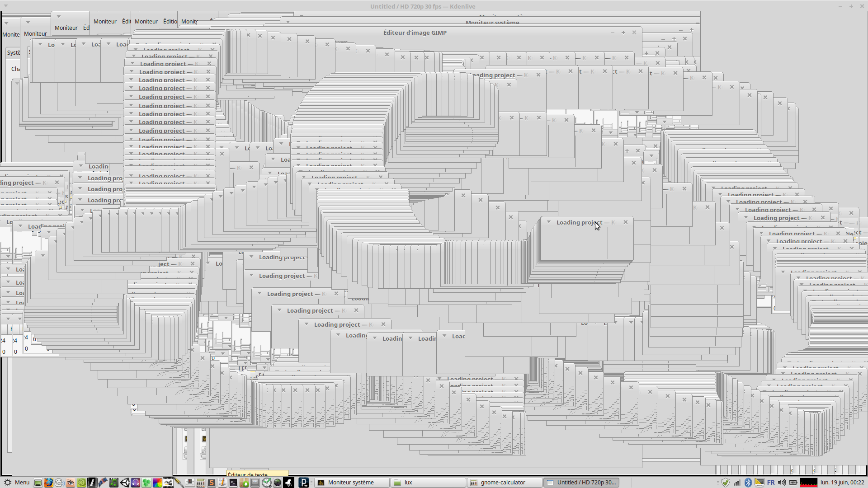Open the volume control tray icon

782,483
